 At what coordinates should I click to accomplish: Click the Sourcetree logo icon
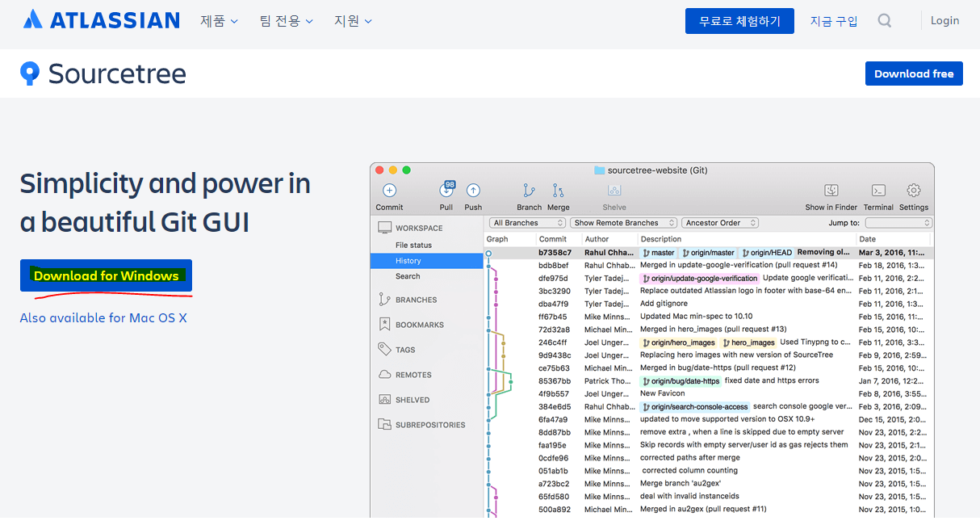click(x=30, y=73)
